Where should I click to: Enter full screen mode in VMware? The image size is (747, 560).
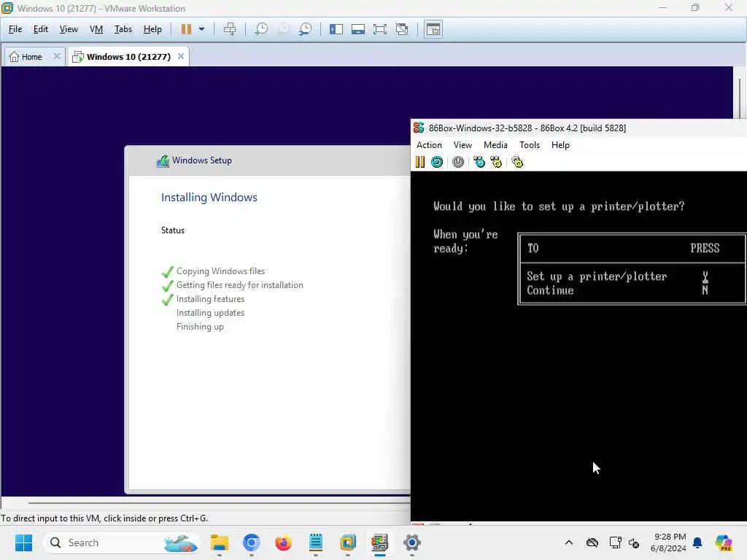(380, 29)
